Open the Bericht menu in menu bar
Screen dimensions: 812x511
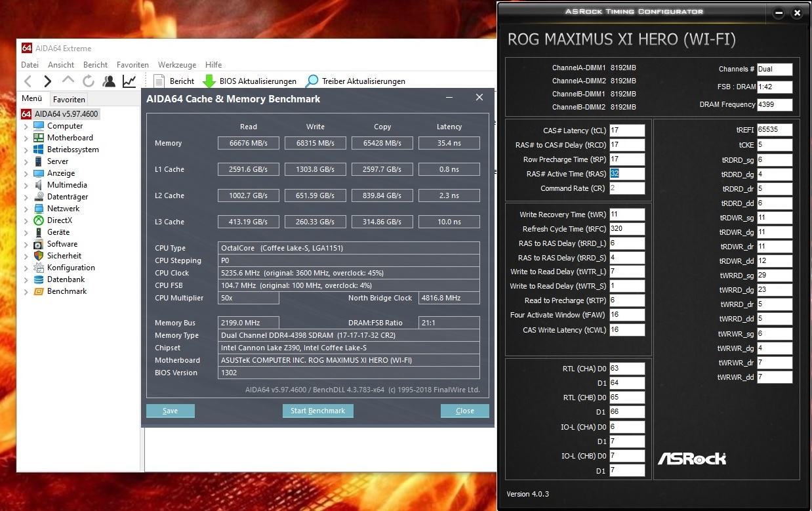(95, 65)
